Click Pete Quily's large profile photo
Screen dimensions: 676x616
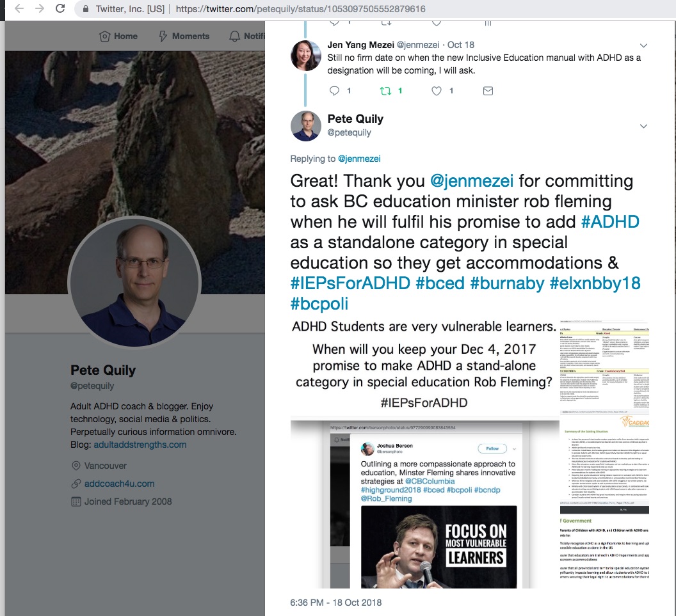click(134, 283)
